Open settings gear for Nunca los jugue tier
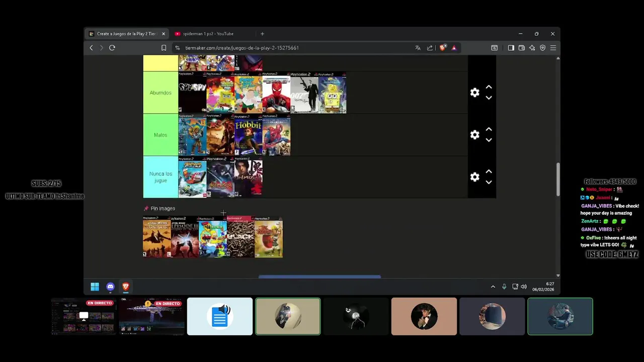The height and width of the screenshot is (362, 644). 474,177
